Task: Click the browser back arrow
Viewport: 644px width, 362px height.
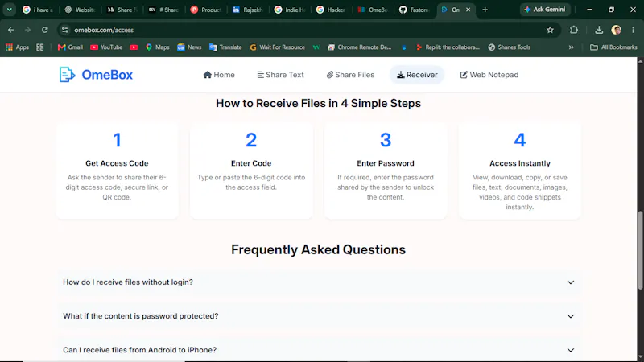Action: (x=11, y=30)
